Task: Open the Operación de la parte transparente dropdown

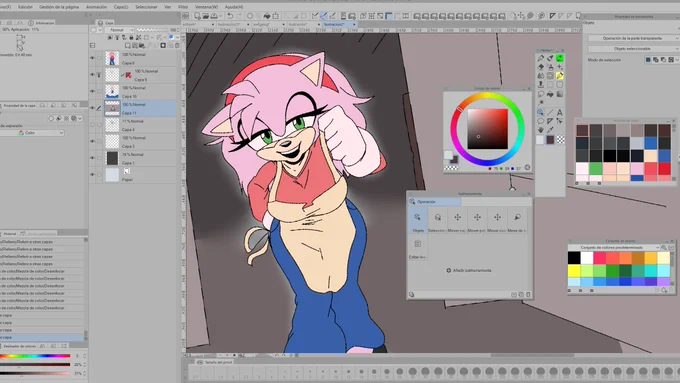Action: 633,38
